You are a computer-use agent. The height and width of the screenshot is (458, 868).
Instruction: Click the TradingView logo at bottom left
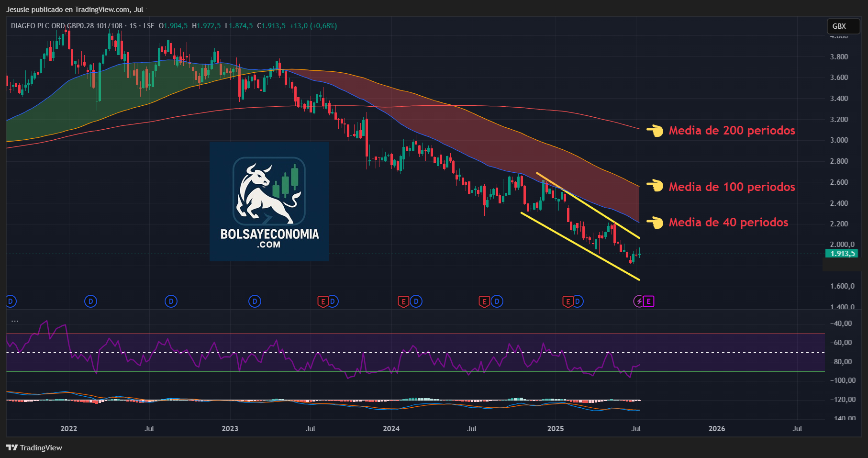(x=34, y=447)
